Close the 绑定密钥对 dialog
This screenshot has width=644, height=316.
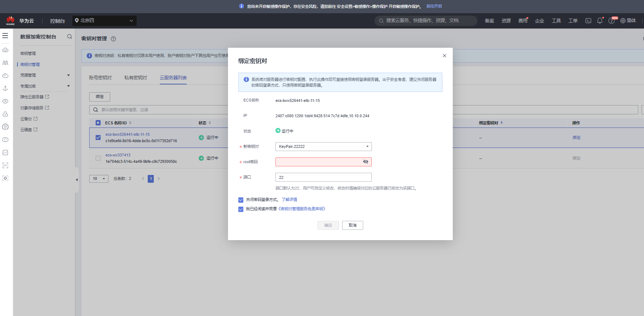pyautogui.click(x=445, y=56)
